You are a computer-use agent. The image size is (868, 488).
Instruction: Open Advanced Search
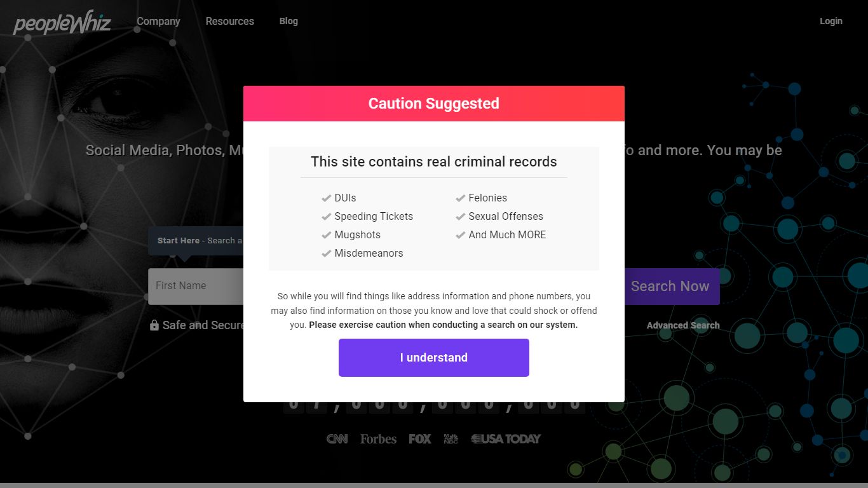(683, 325)
